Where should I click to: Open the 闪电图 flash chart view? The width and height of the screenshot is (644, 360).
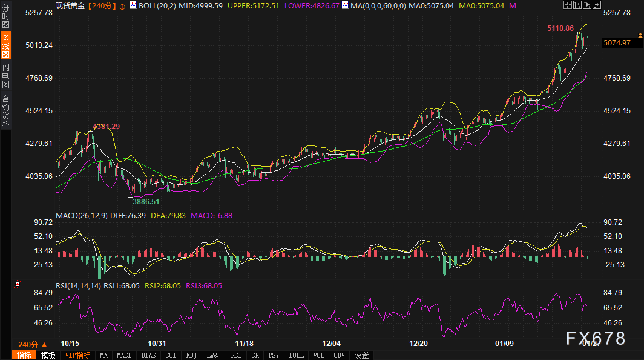5,75
